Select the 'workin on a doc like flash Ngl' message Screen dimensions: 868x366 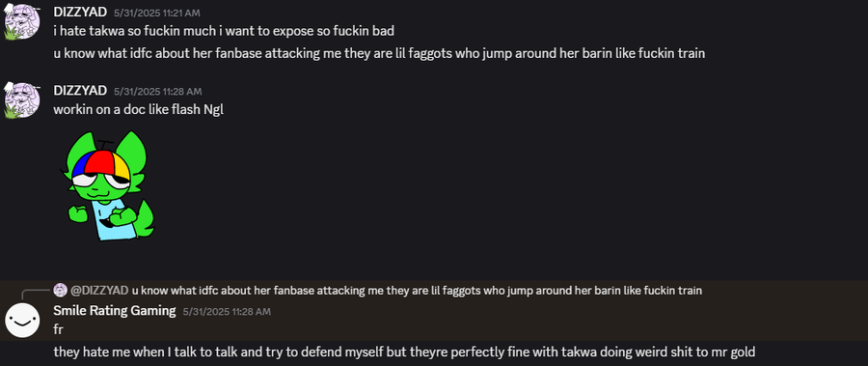(138, 109)
